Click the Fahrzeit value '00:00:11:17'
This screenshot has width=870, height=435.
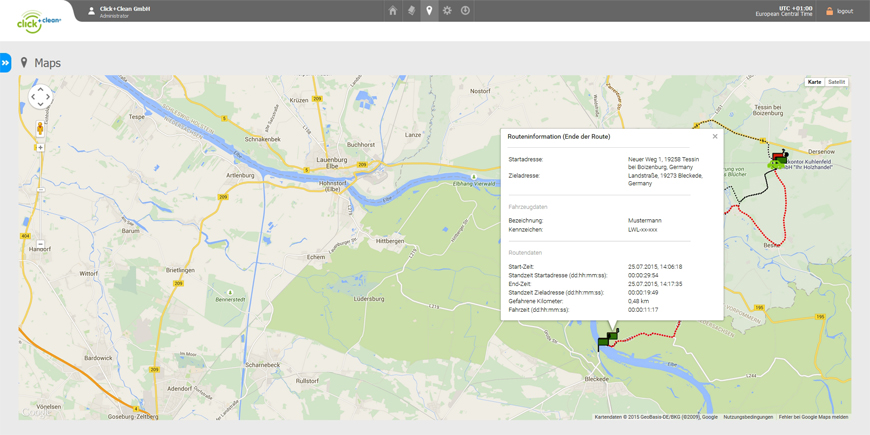pyautogui.click(x=643, y=310)
